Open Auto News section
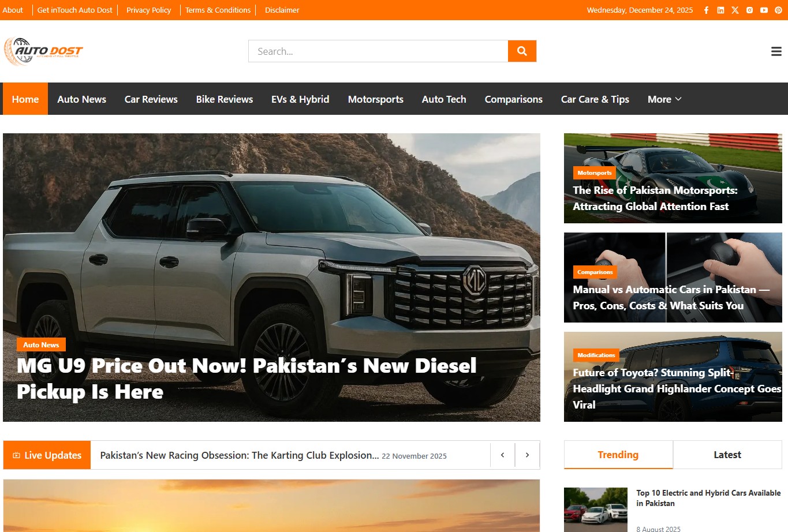 (81, 99)
